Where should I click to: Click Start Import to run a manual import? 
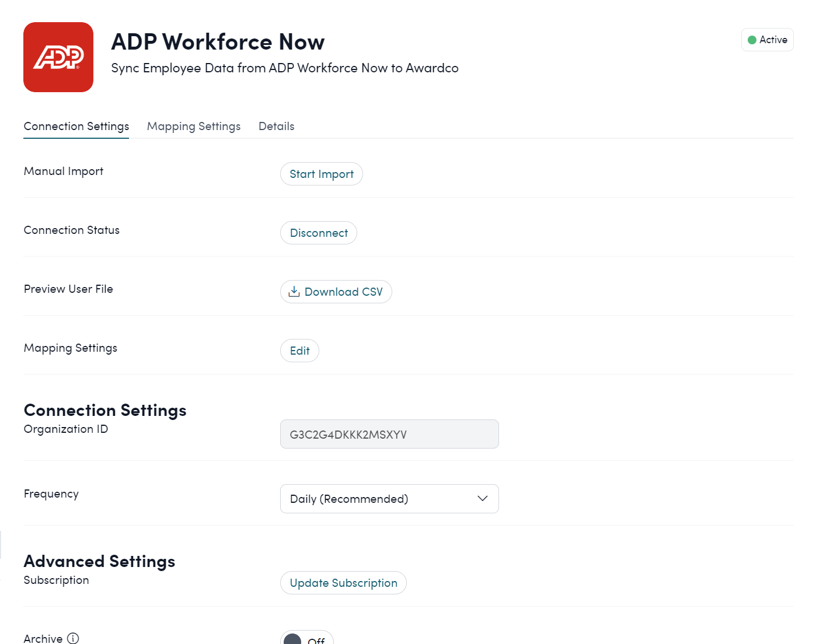[x=321, y=174]
